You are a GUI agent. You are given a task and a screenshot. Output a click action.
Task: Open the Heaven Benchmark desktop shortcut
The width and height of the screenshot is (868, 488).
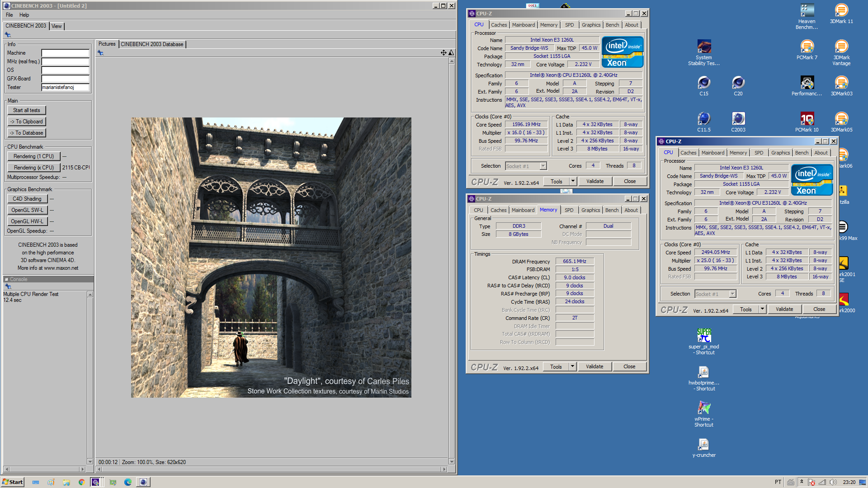click(x=807, y=17)
